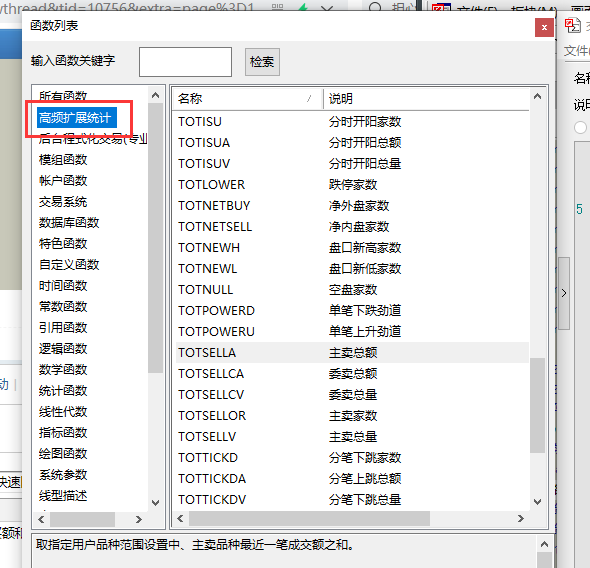The image size is (590, 568).
Task: Open the 统计函数 category
Action: pos(63,391)
